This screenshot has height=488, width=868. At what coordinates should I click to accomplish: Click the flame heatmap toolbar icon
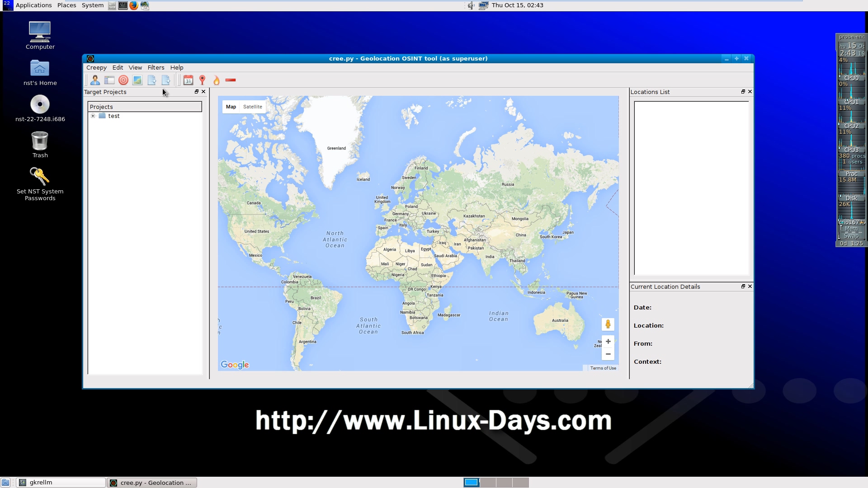217,80
